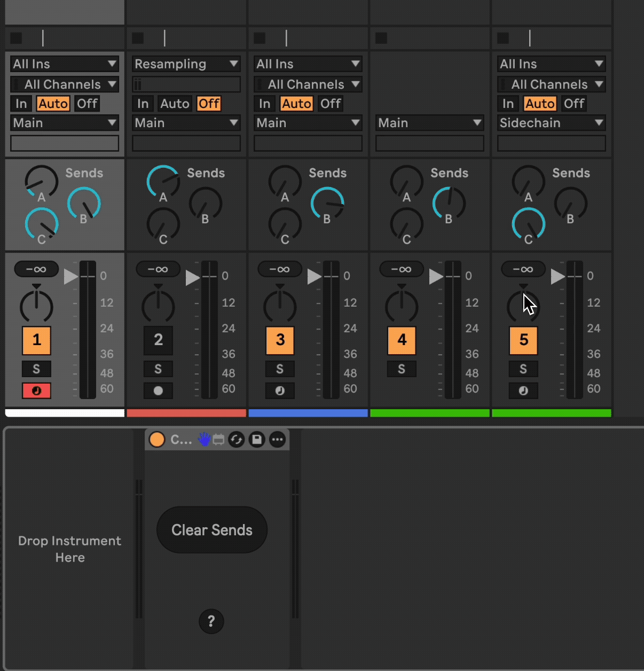The width and height of the screenshot is (644, 671).
Task: Open track 2 Main output dropdown
Action: click(x=186, y=123)
